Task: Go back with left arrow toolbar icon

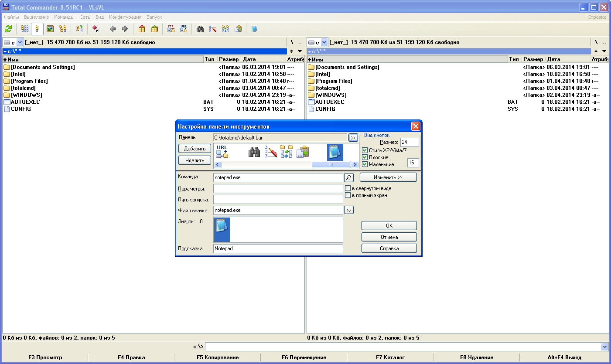Action: point(113,29)
